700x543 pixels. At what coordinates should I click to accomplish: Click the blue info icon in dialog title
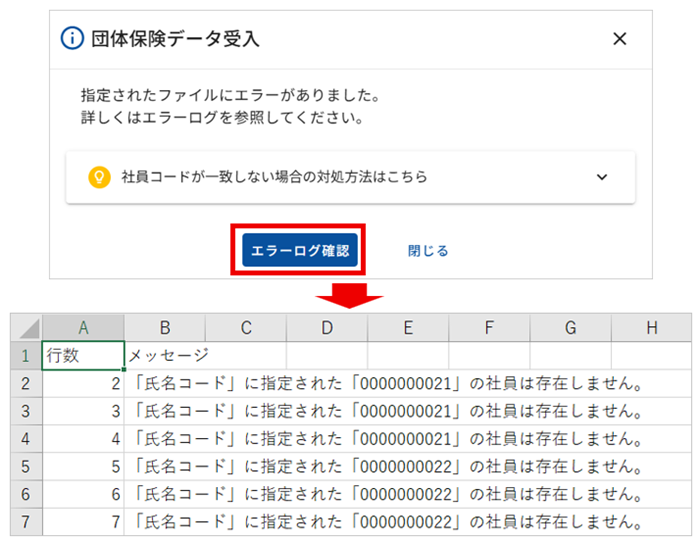click(x=72, y=38)
